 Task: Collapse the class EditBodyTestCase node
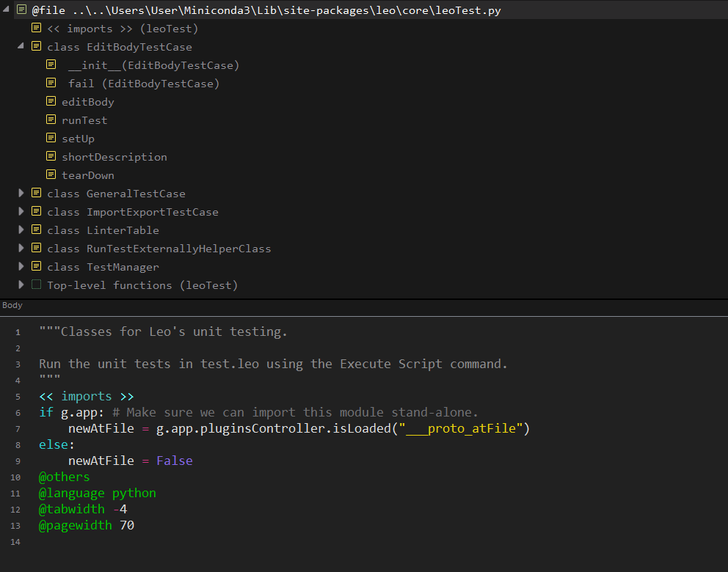(x=21, y=46)
